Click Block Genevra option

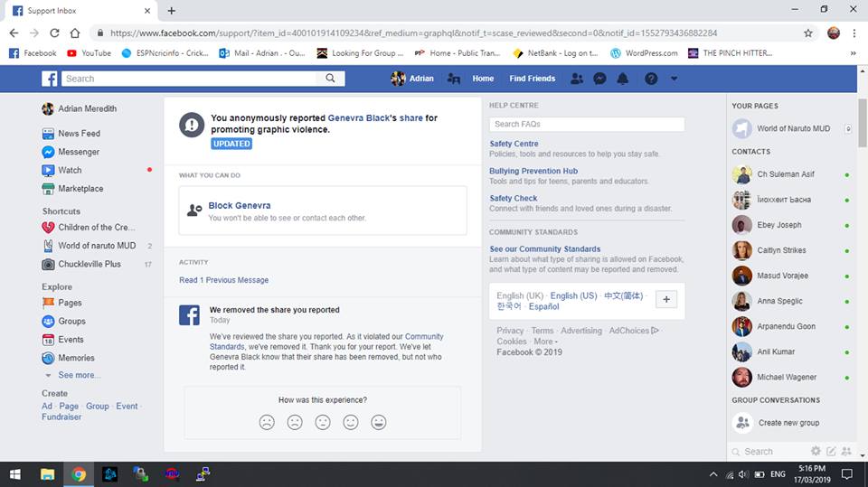pos(240,206)
